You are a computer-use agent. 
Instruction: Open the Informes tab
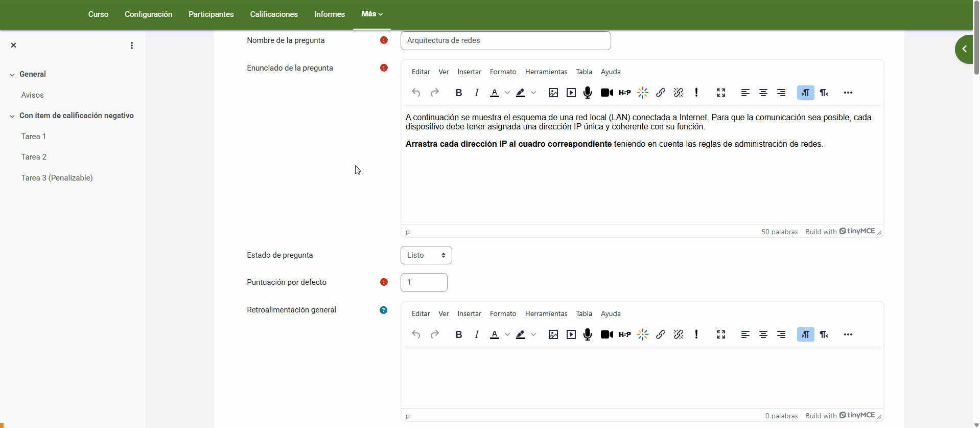point(330,14)
